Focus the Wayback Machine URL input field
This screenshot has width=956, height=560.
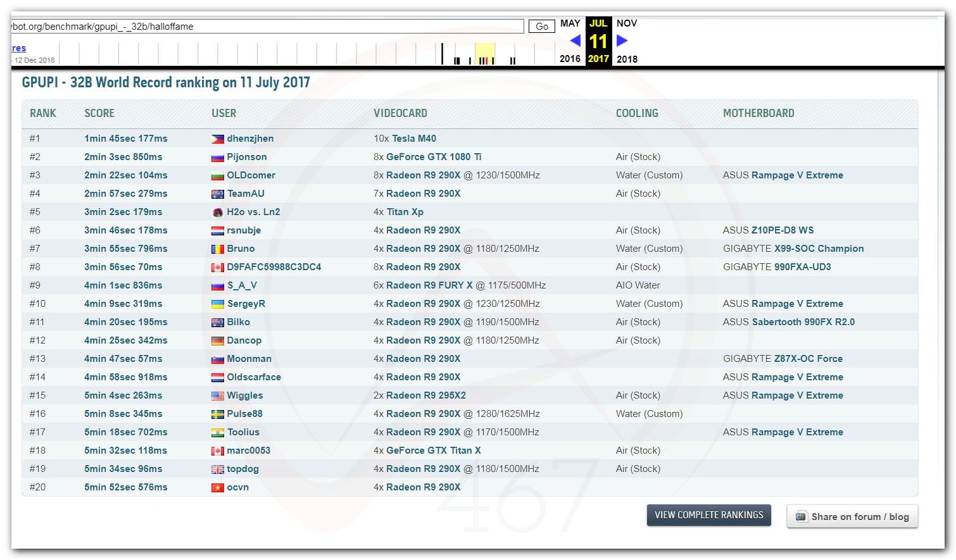(x=267, y=27)
